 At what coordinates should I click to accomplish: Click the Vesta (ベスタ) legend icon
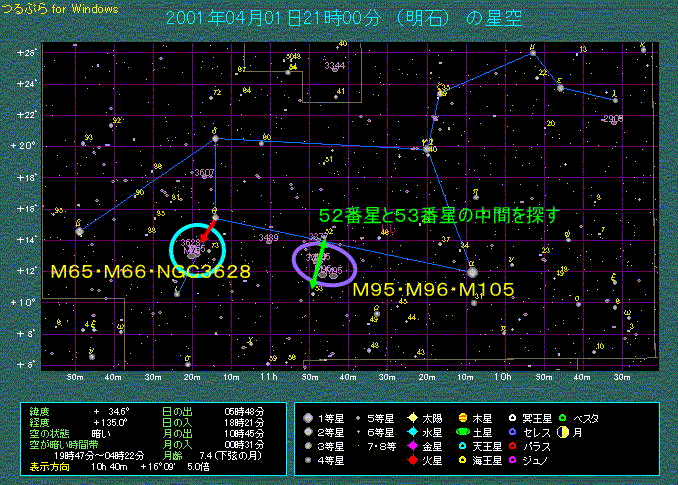click(563, 416)
